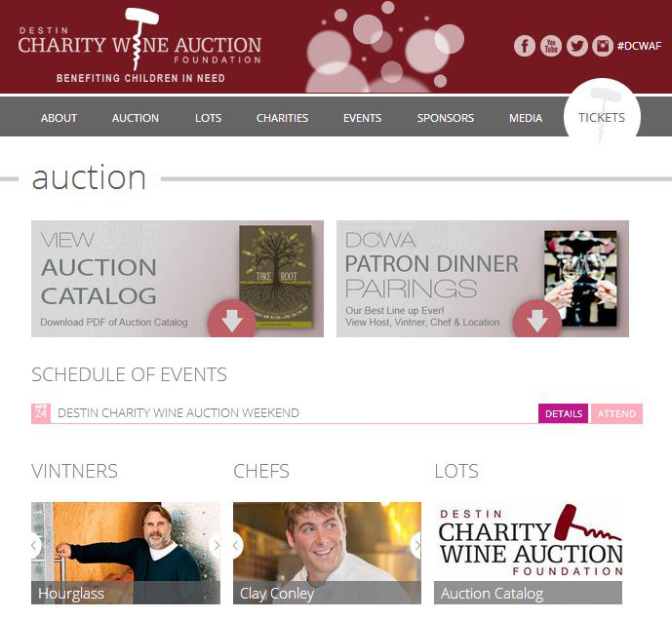Go to previous chef slide arrow
The width and height of the screenshot is (672, 619).
[x=237, y=545]
